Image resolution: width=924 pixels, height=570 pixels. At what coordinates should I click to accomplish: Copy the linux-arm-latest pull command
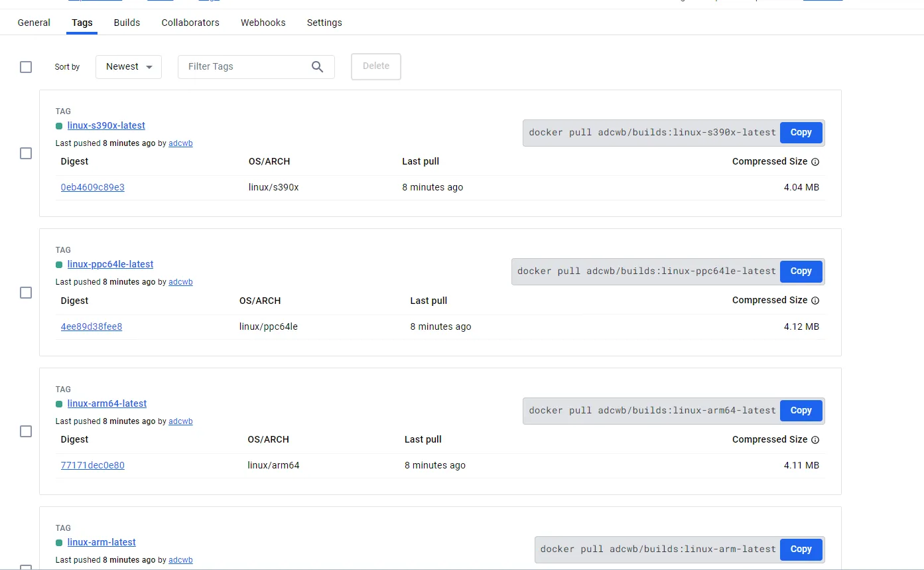pos(801,549)
